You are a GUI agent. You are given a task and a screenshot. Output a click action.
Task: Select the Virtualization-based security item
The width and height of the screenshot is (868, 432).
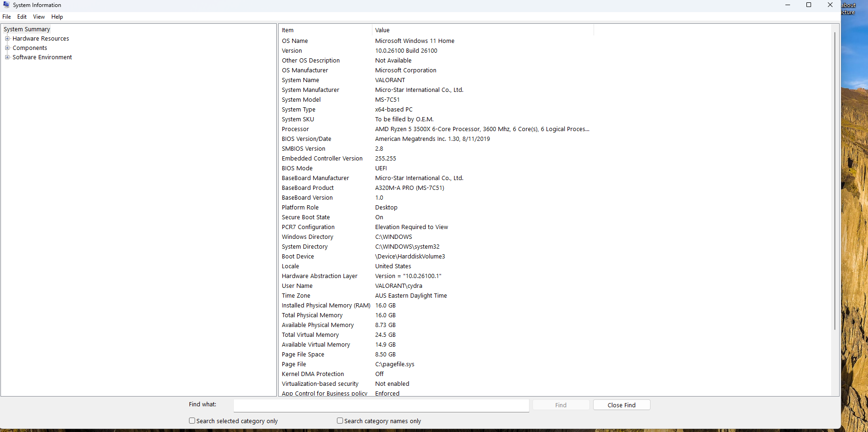tap(320, 384)
